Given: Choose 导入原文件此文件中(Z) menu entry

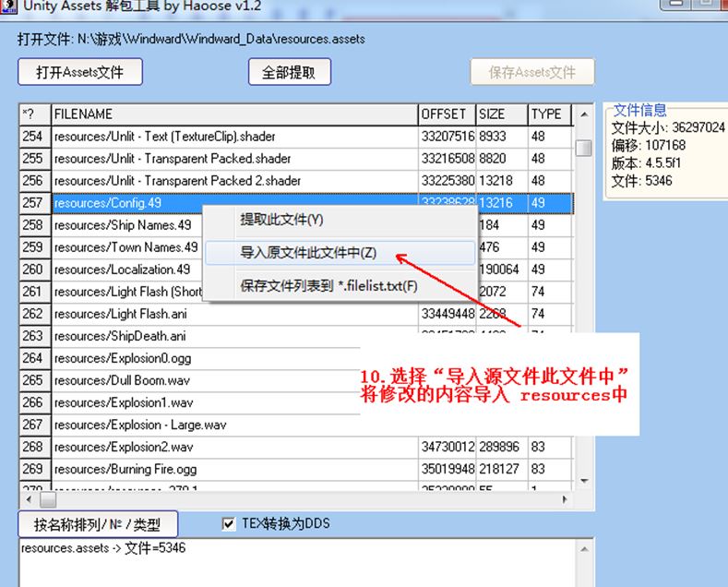Looking at the screenshot, I should click(308, 252).
